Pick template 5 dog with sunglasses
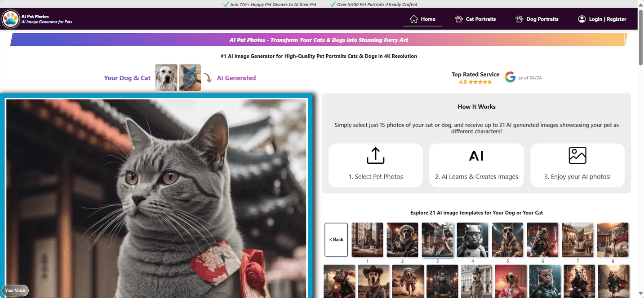This screenshot has width=644, height=298. [507, 240]
